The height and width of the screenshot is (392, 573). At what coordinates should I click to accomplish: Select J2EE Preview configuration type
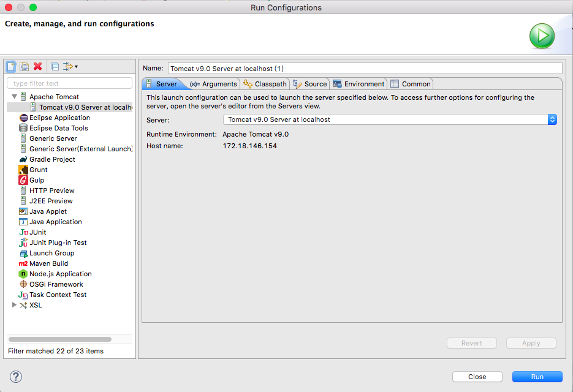(x=51, y=201)
